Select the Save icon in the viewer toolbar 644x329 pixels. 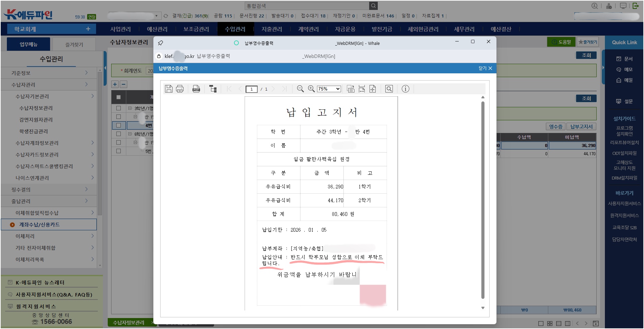(168, 89)
